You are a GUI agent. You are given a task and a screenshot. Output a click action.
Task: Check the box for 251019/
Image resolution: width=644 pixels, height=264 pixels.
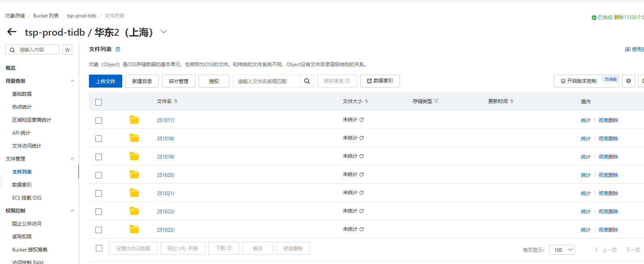[99, 157]
